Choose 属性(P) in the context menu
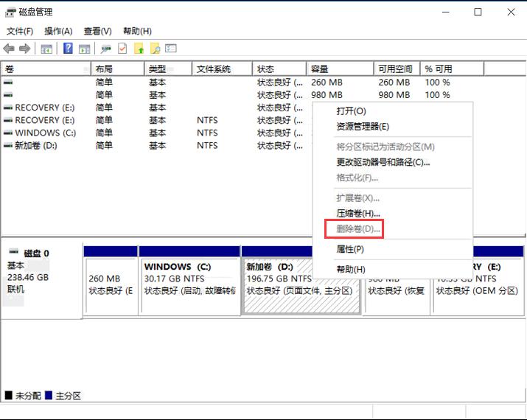 point(393,249)
